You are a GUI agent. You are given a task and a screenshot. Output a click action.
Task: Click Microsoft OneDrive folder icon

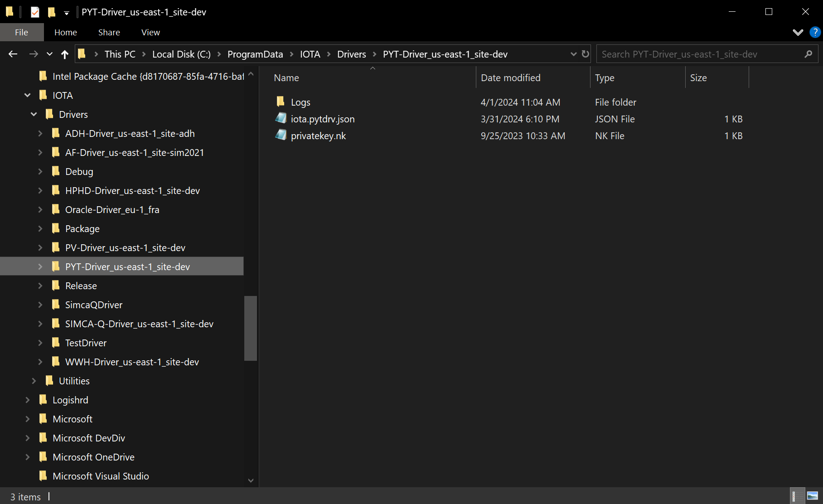43,456
